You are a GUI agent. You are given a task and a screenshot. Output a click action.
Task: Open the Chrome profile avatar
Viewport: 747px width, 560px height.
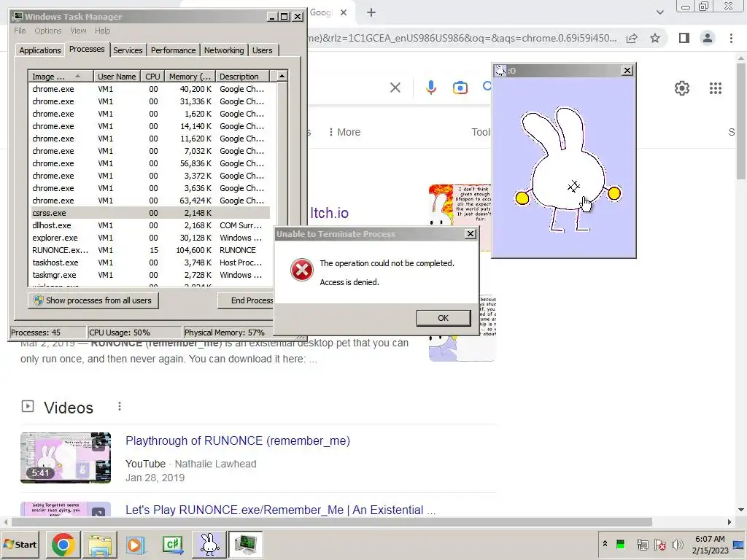click(x=708, y=38)
